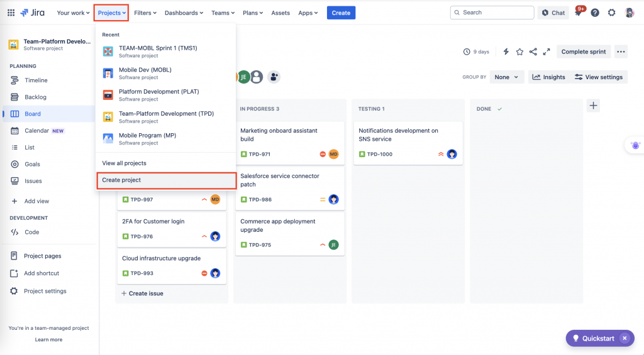The image size is (644, 355).
Task: Star this board as favorite
Action: point(519,52)
